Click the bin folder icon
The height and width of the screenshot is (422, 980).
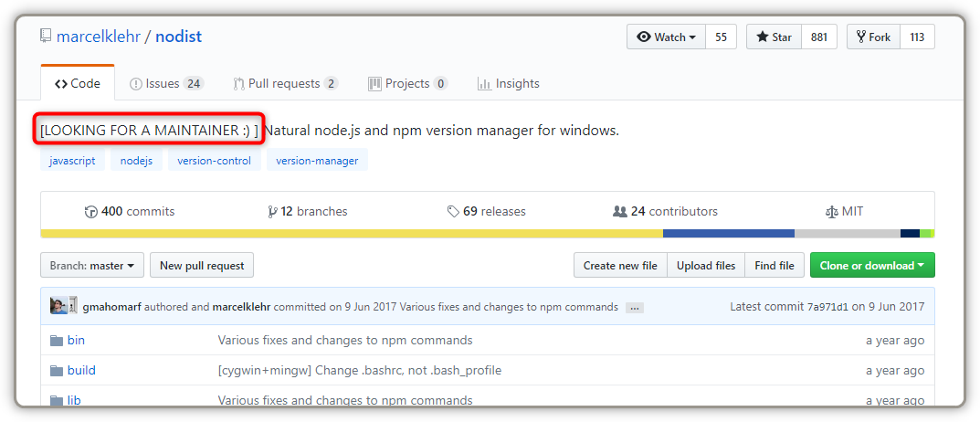tap(57, 341)
